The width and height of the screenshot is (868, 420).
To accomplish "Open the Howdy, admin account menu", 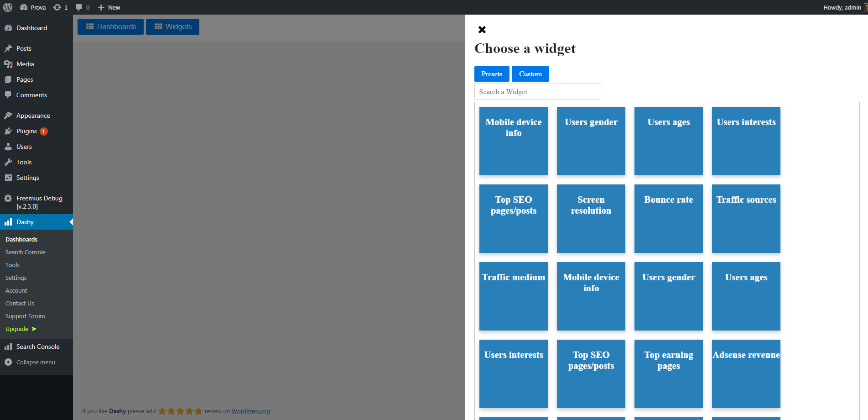I will (845, 7).
